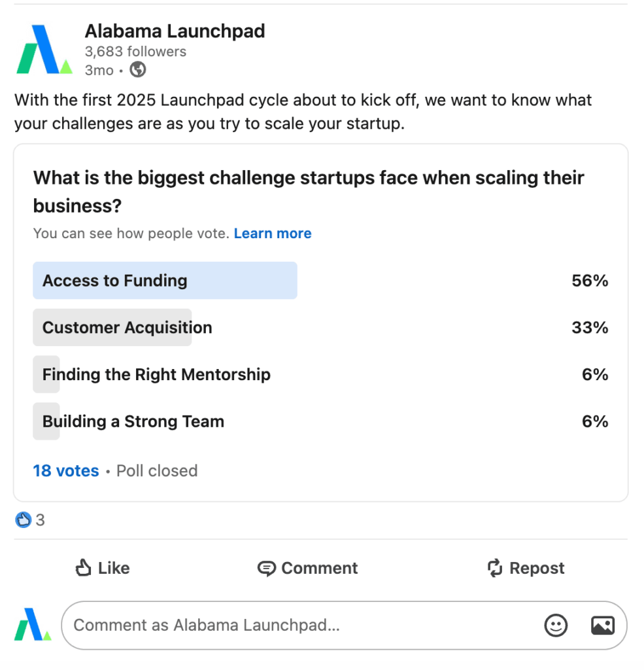Select the Finding the Right Mentorship option

click(156, 375)
